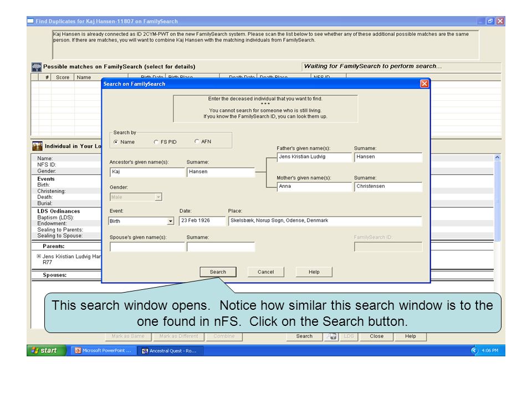Close the Search on FamilySearch dialog
The image size is (532, 399).
(x=424, y=84)
